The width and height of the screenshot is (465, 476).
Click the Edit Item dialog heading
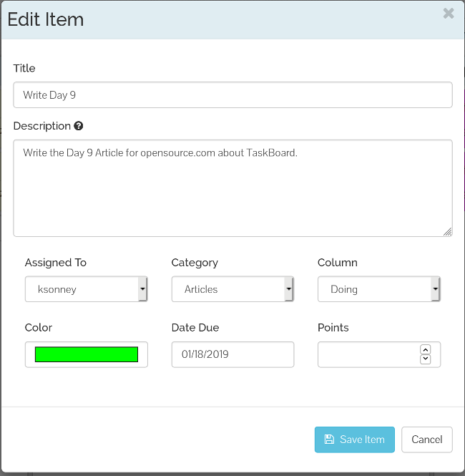pyautogui.click(x=46, y=19)
